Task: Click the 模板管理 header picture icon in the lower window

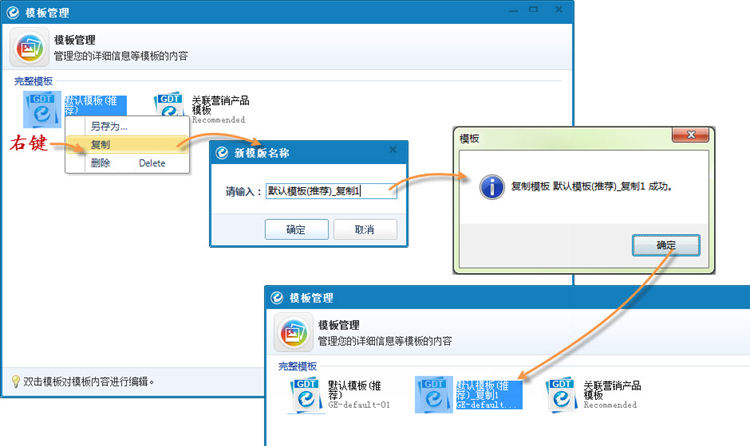Action: coord(292,332)
